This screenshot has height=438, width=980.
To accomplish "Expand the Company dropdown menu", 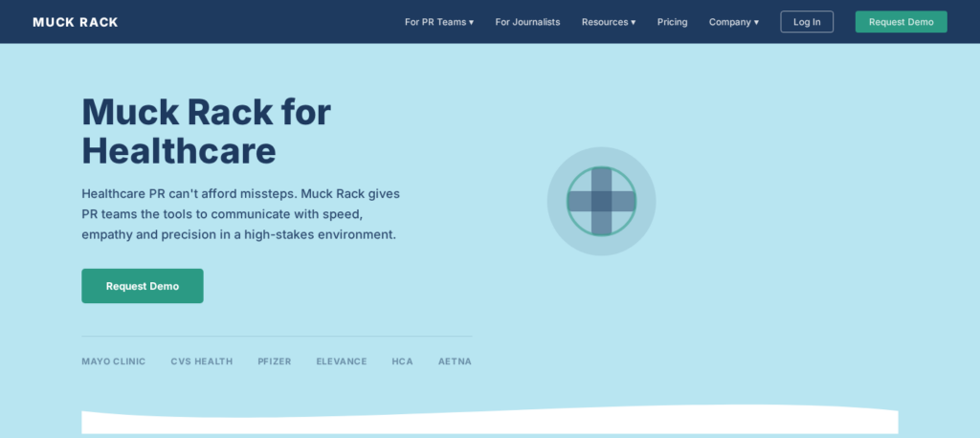I will 733,22.
